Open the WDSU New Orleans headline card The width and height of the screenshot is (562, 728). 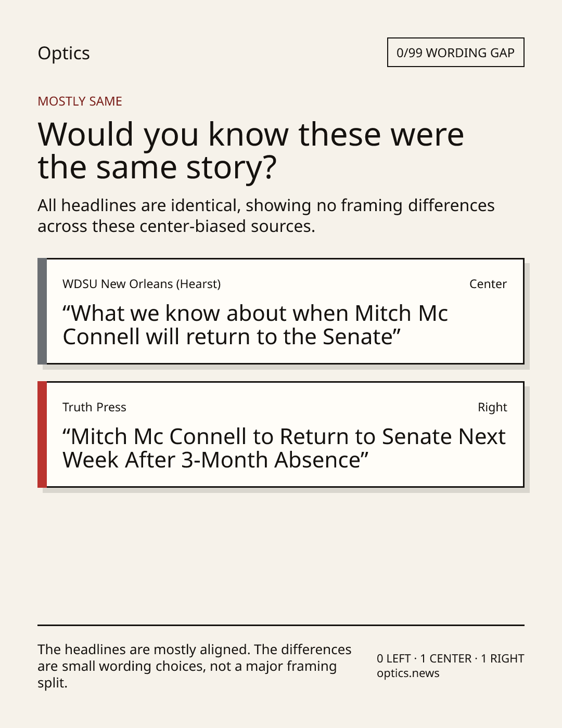click(280, 311)
